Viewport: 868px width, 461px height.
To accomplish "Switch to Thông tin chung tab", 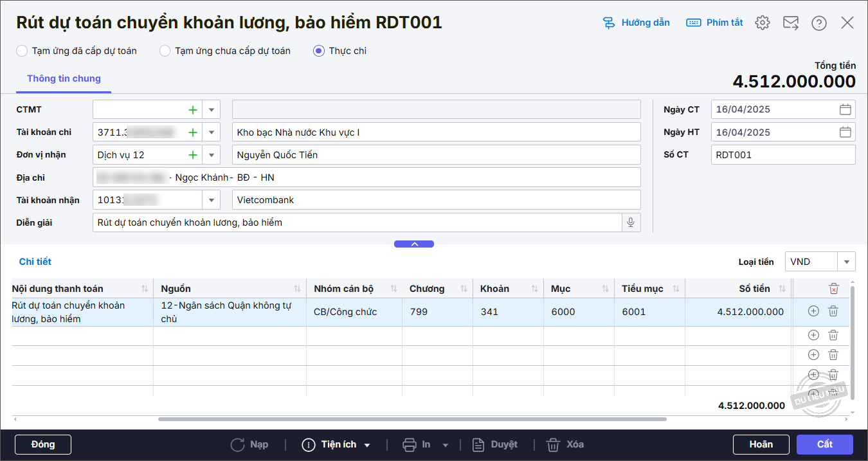I will tap(64, 78).
